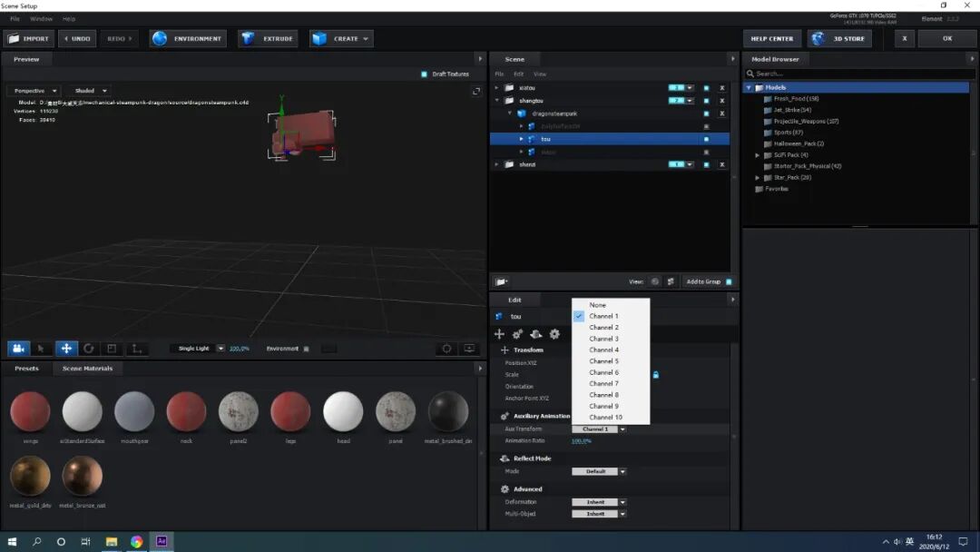Activate the Rotate tool below the preview
The width and height of the screenshot is (980, 552).
pos(89,349)
